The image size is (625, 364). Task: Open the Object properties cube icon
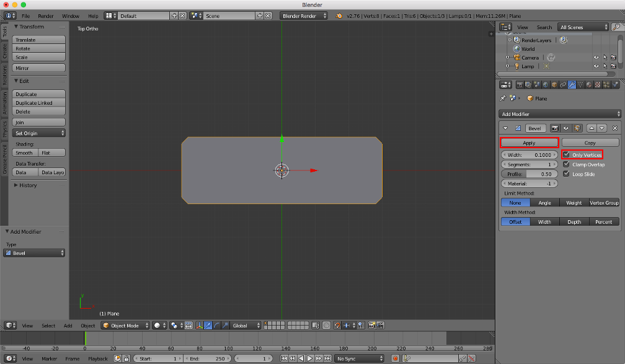tap(554, 84)
